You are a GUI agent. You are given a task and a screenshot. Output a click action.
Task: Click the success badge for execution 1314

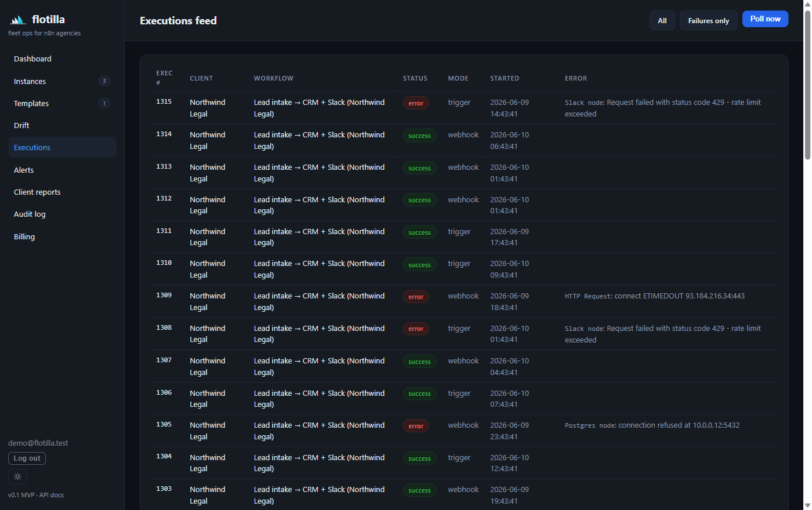click(419, 136)
